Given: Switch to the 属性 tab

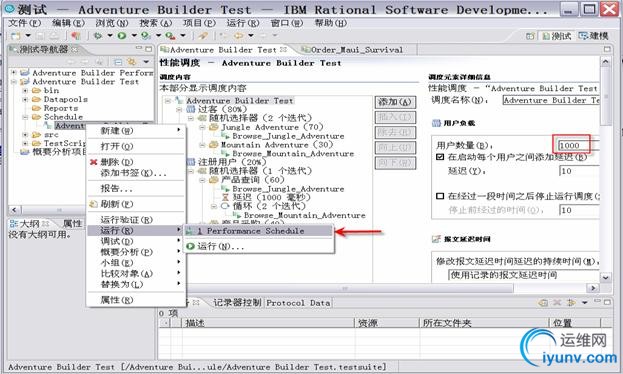Looking at the screenshot, I should tap(72, 224).
